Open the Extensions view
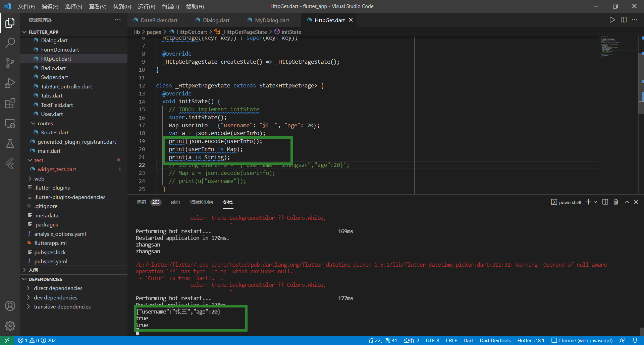Viewport: 644px width, 345px height. click(10, 103)
